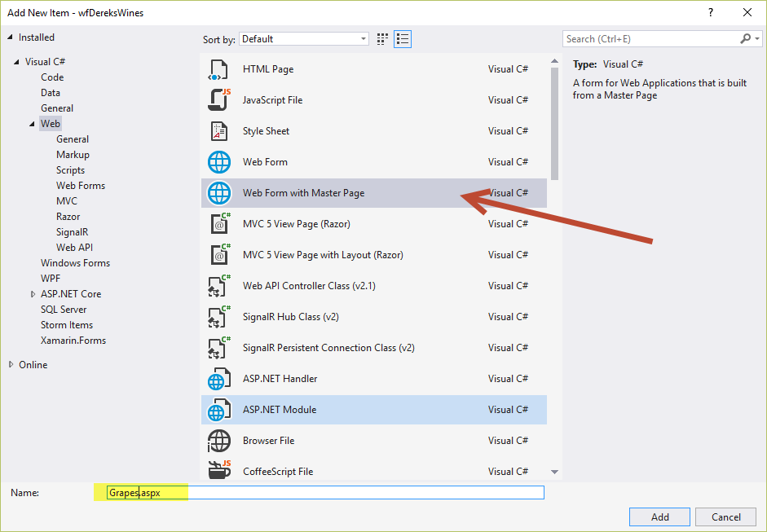The image size is (767, 532).
Task: Click the template list scrollbar thumb
Action: point(554,123)
